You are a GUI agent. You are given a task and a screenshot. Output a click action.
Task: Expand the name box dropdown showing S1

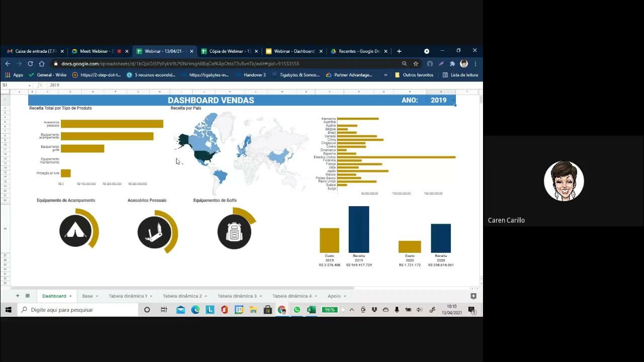pyautogui.click(x=30, y=85)
